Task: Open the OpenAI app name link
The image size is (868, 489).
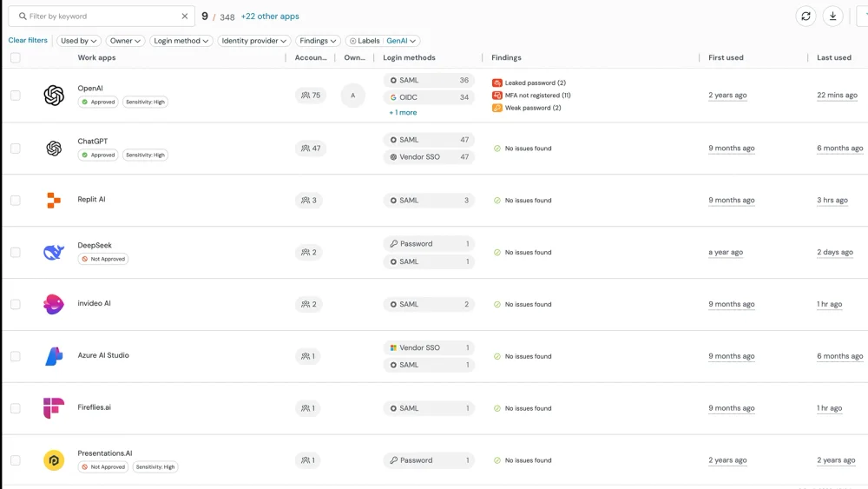Action: pyautogui.click(x=90, y=88)
